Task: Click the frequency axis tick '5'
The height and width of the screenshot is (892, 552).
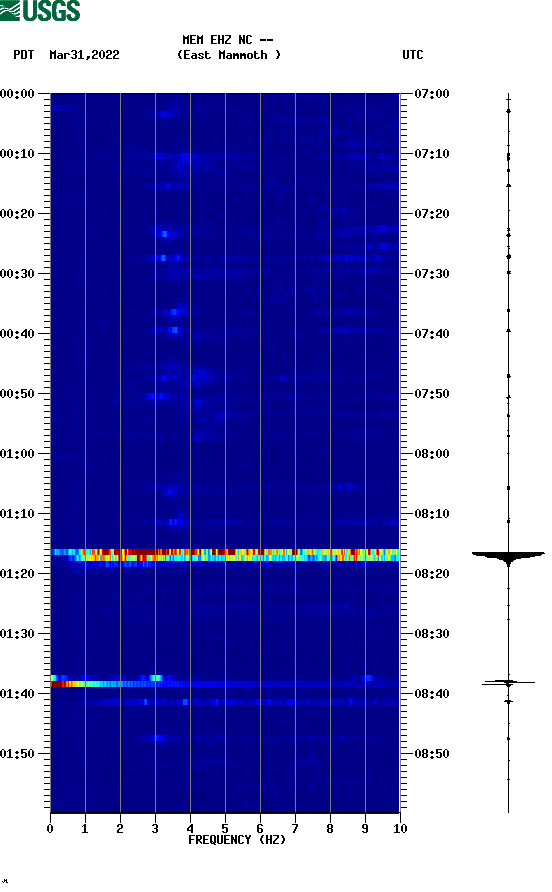Action: point(225,829)
